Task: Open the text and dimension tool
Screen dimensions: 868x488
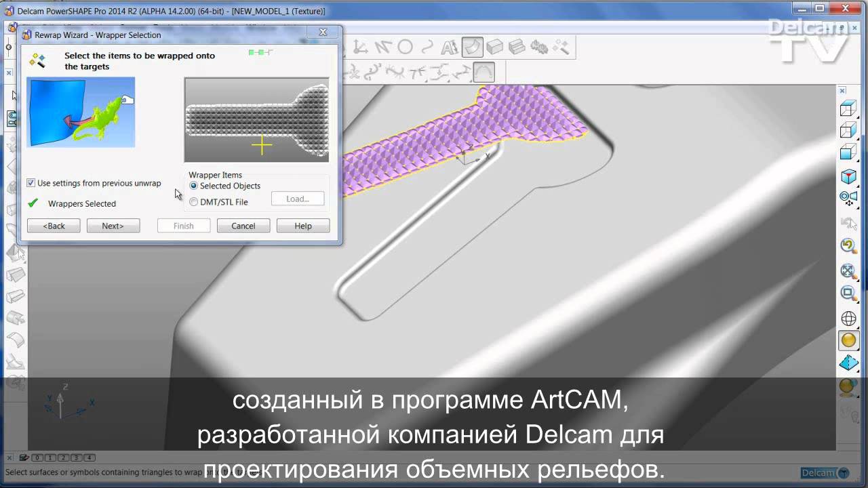Action: point(450,47)
